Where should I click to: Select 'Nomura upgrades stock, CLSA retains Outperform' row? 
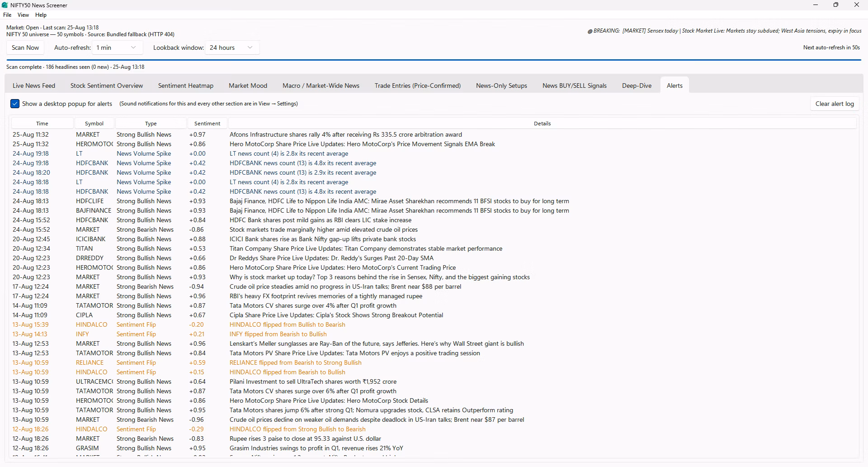pos(434,410)
